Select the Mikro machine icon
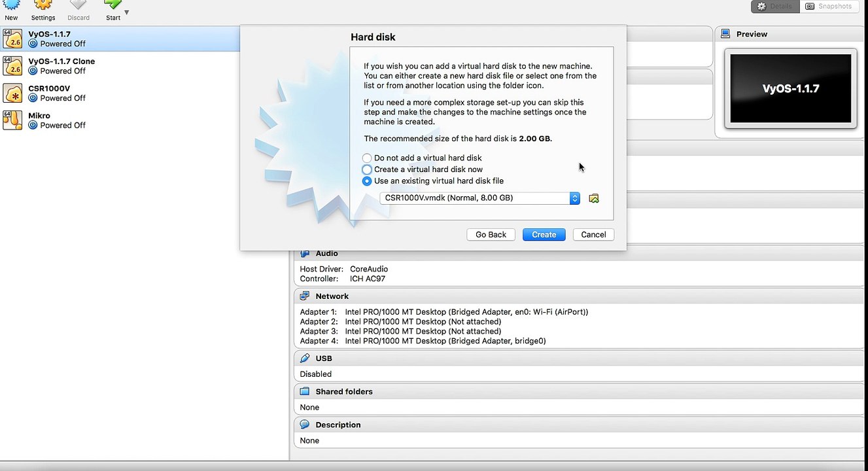Viewport: 868px width, 471px height. 12,120
